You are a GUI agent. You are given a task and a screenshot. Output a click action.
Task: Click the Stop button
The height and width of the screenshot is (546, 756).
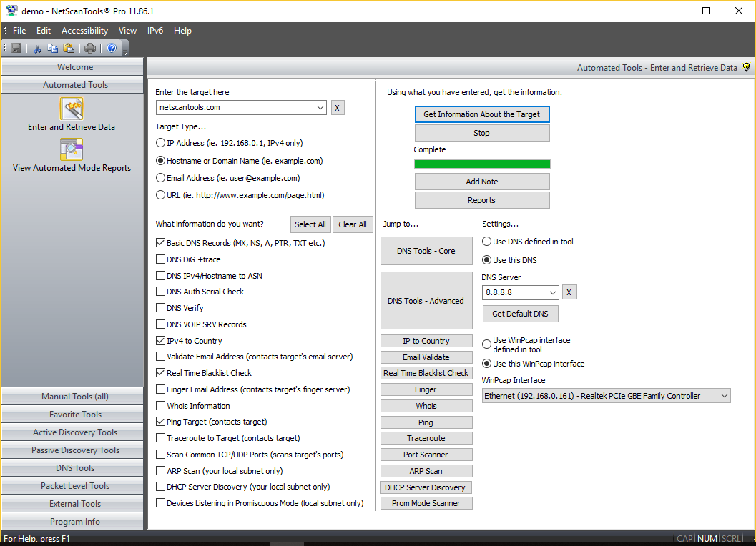point(481,133)
